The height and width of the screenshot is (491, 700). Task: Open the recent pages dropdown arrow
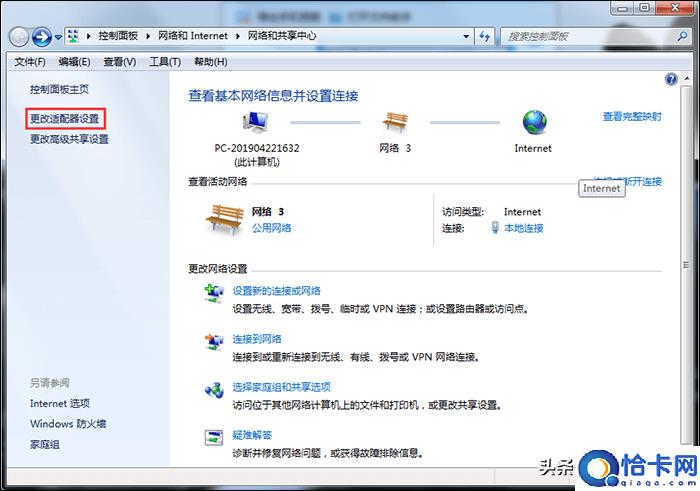(x=58, y=37)
